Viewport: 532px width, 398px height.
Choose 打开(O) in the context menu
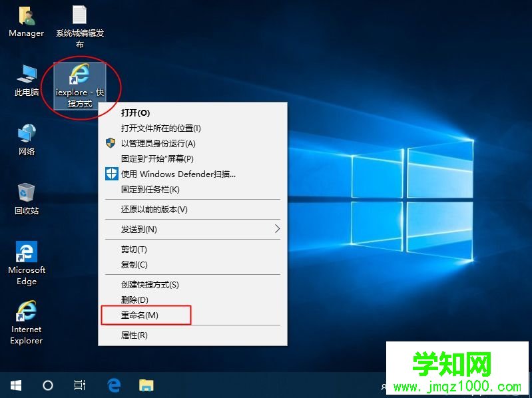tap(192, 113)
